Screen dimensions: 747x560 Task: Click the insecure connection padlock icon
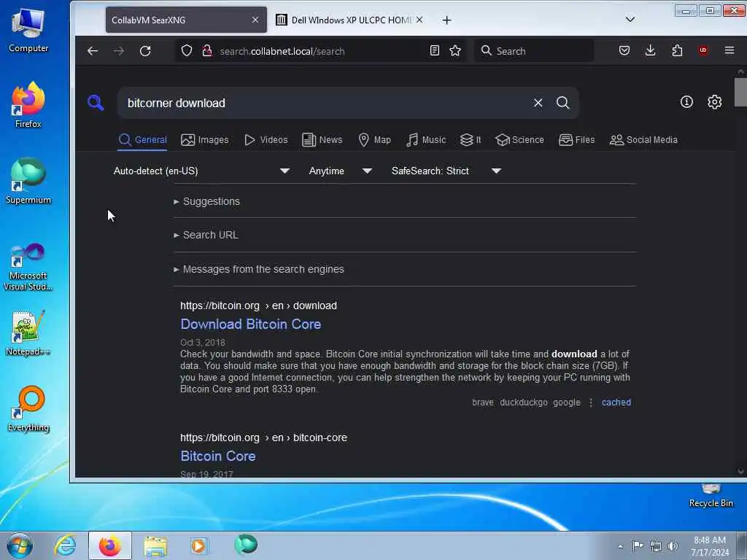(x=206, y=50)
